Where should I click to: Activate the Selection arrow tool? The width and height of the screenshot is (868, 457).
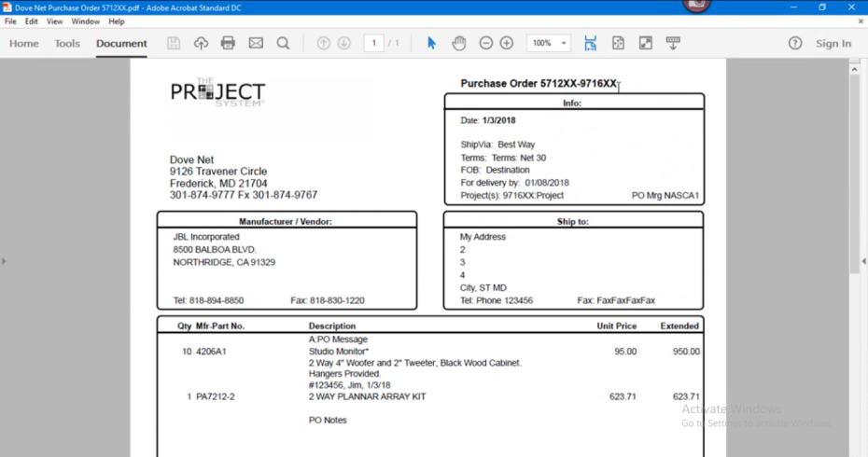coord(432,43)
